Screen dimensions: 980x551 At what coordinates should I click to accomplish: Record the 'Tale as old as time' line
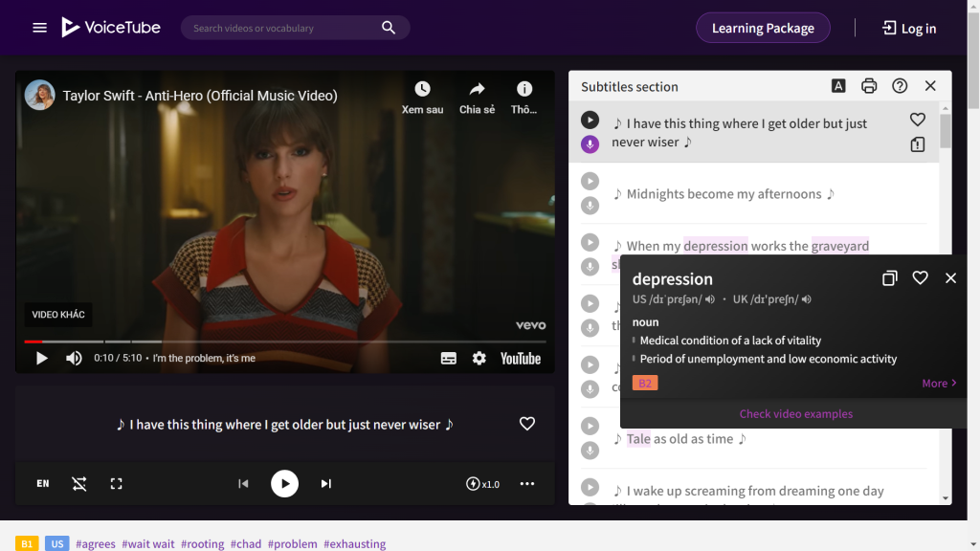[590, 451]
